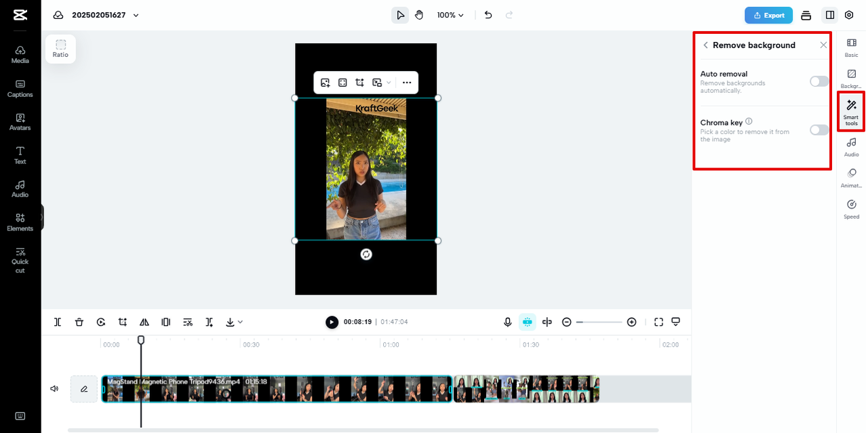
Task: Toggle the highlighted timeline snapping button
Action: (527, 322)
